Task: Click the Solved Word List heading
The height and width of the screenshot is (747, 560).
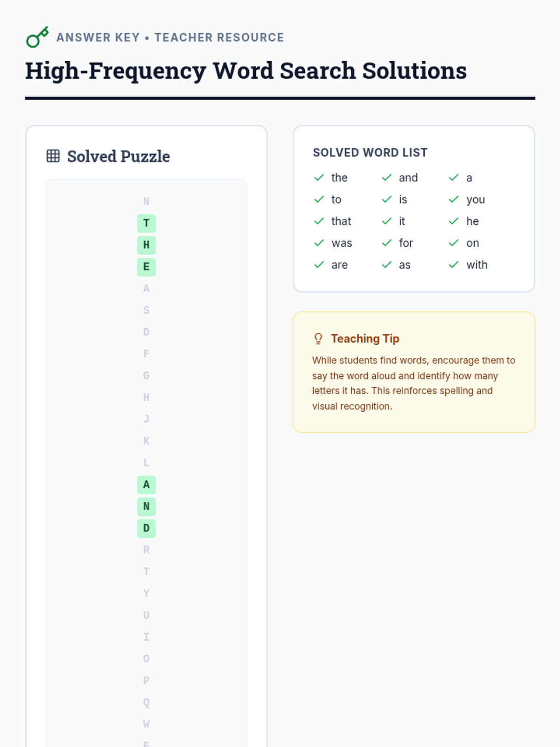Action: 370,153
